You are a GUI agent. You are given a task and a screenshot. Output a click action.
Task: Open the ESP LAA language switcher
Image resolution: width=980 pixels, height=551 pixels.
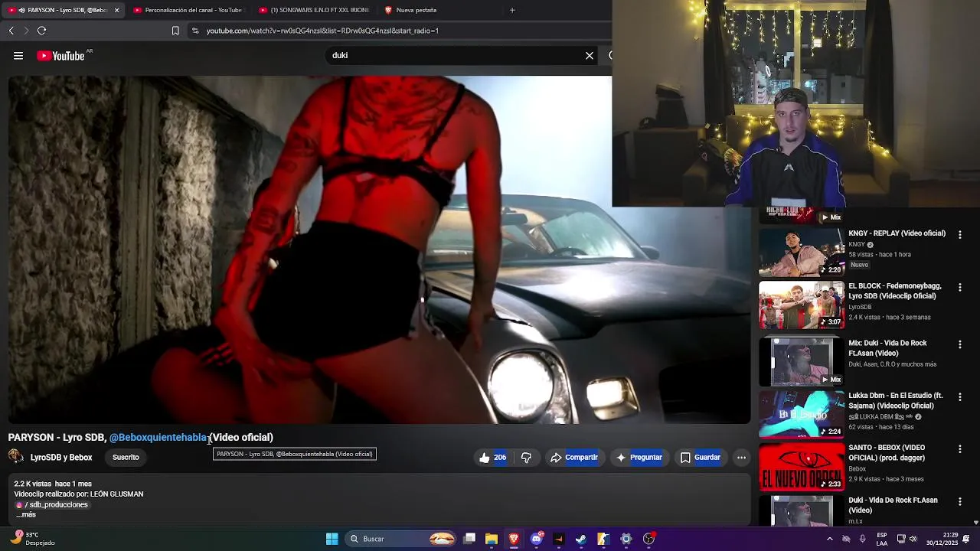[882, 539]
